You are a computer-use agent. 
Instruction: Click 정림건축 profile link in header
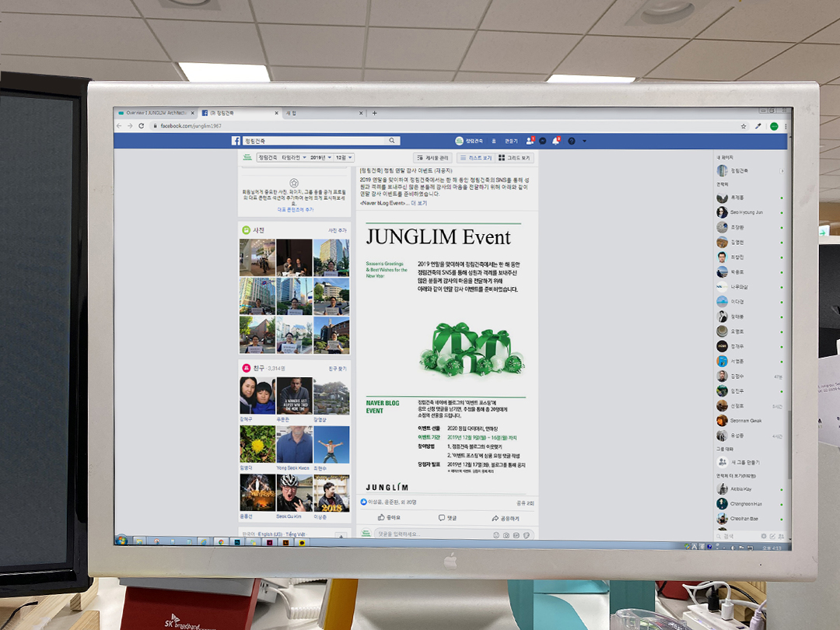coord(469,141)
